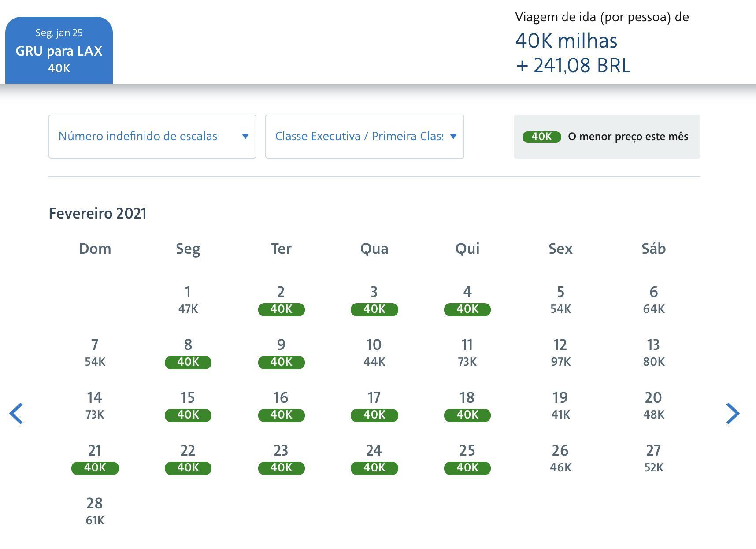Select February 23 priced 40K
756x549 pixels.
click(x=281, y=458)
